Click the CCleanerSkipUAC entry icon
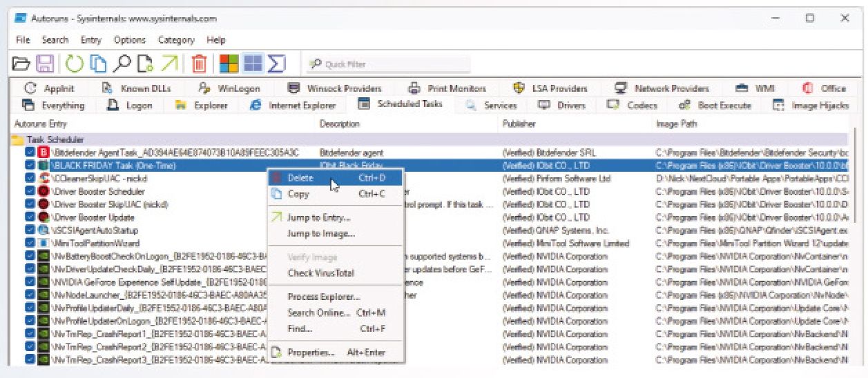 44,178
